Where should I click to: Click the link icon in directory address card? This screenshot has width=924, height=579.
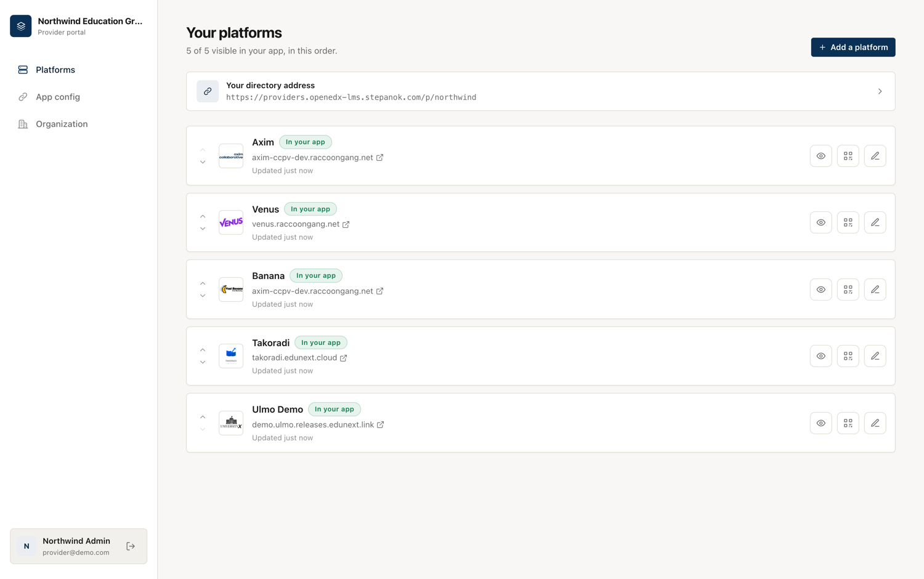click(x=208, y=91)
